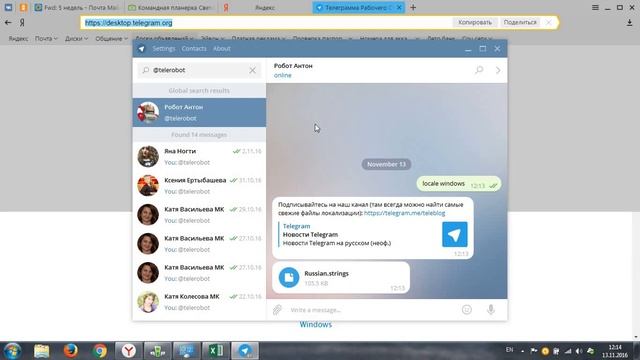This screenshot has width=640, height=360.
Task: Record voice message with microphone icon
Action: 491,310
